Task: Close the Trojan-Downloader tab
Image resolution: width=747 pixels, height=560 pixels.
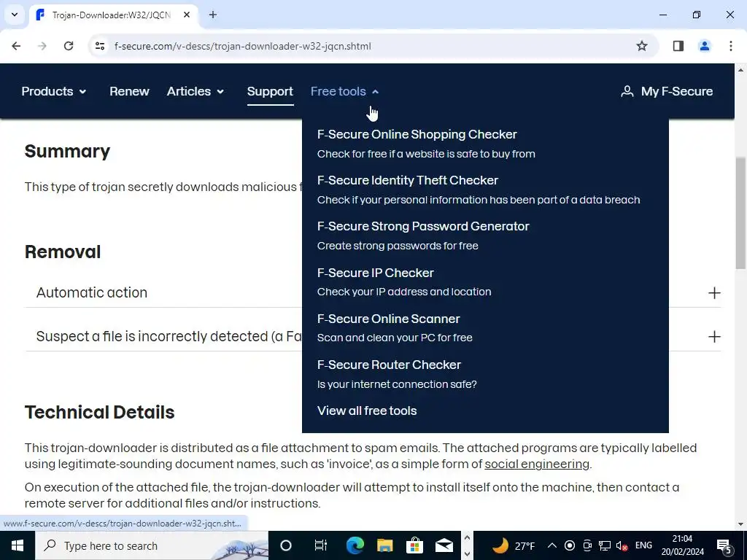Action: point(187,15)
